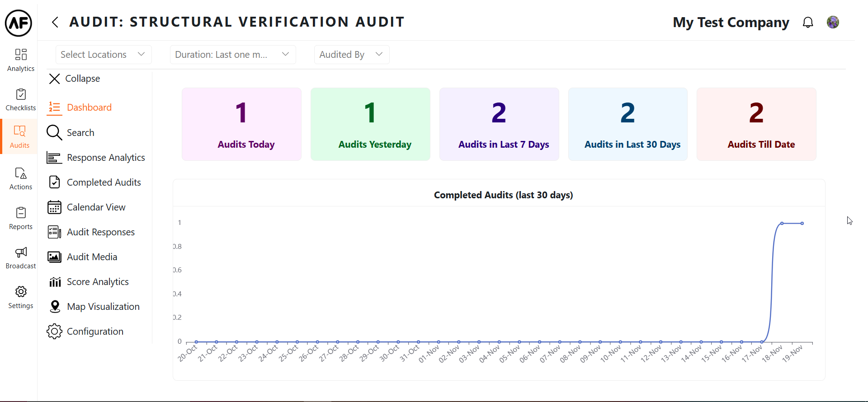Click the notification bell icon
The width and height of the screenshot is (868, 402).
coord(808,23)
